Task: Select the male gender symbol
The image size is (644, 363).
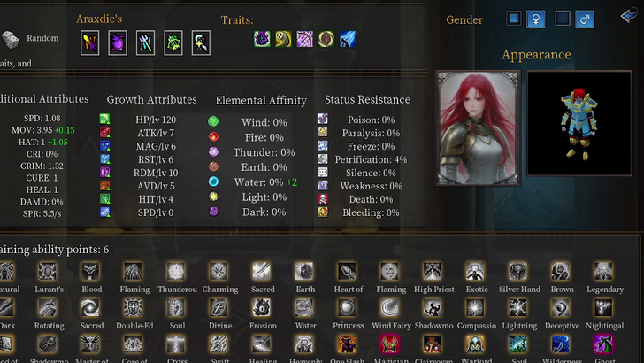Action: pos(585,19)
